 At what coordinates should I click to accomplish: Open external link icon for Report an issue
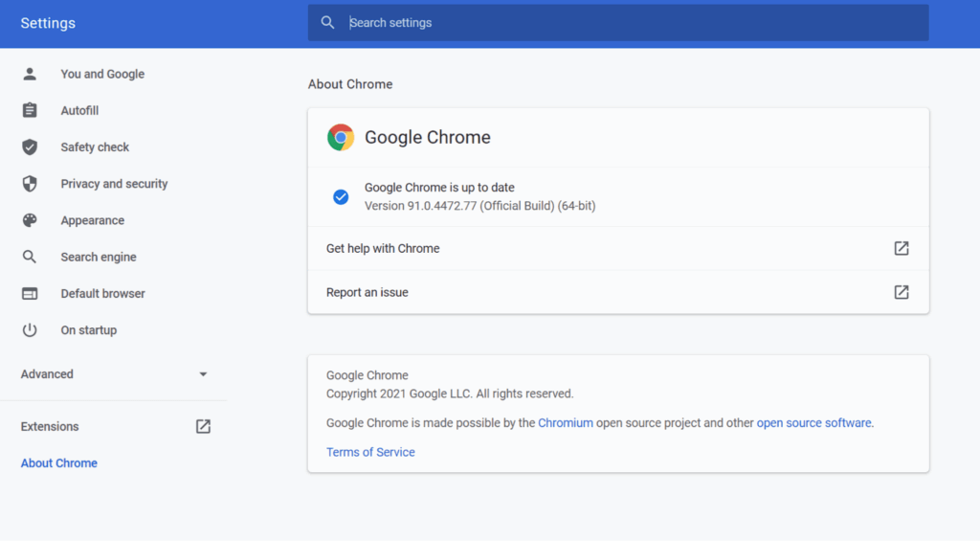(901, 292)
